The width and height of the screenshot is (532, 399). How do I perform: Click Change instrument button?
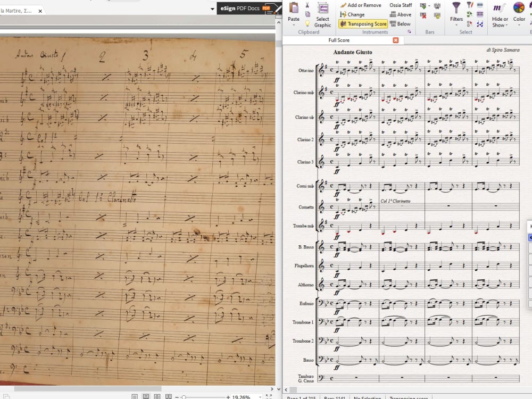[352, 14]
